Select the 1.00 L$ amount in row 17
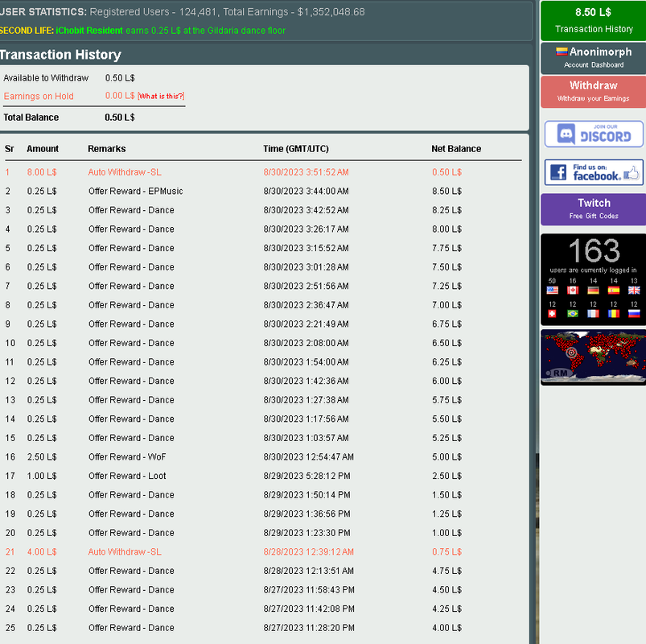Image resolution: width=646 pixels, height=644 pixels. coord(42,476)
